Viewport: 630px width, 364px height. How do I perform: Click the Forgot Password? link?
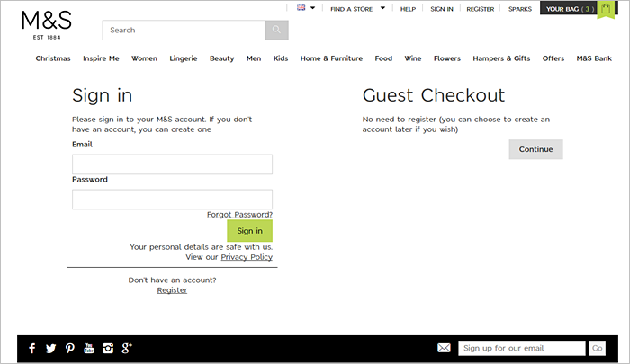tap(240, 215)
